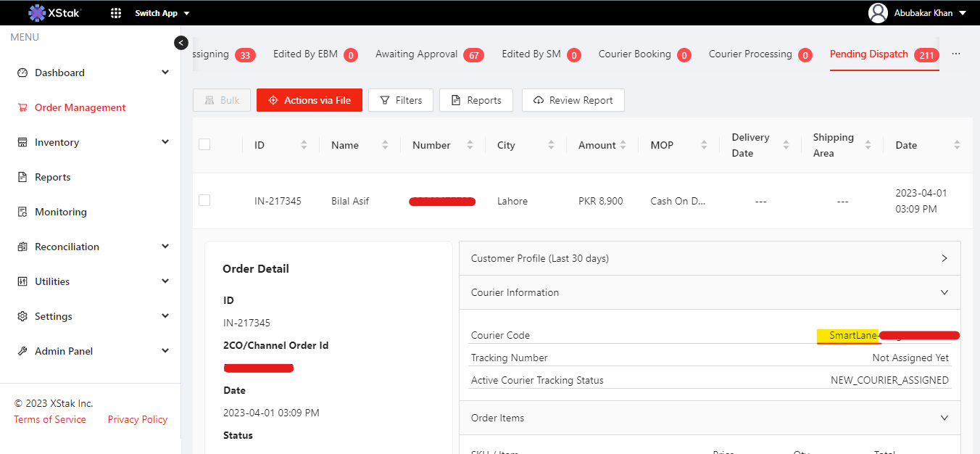This screenshot has height=454, width=980.
Task: Open the Privacy Policy link
Action: 138,419
